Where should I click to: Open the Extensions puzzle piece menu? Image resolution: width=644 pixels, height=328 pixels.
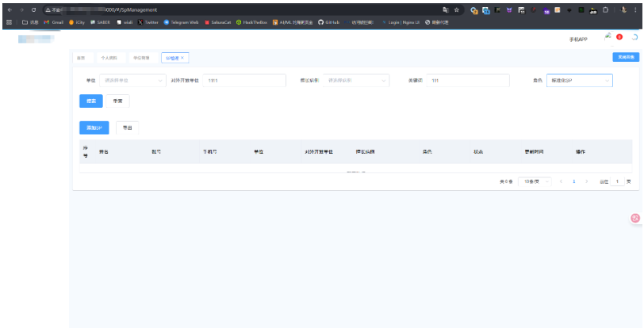click(x=605, y=10)
